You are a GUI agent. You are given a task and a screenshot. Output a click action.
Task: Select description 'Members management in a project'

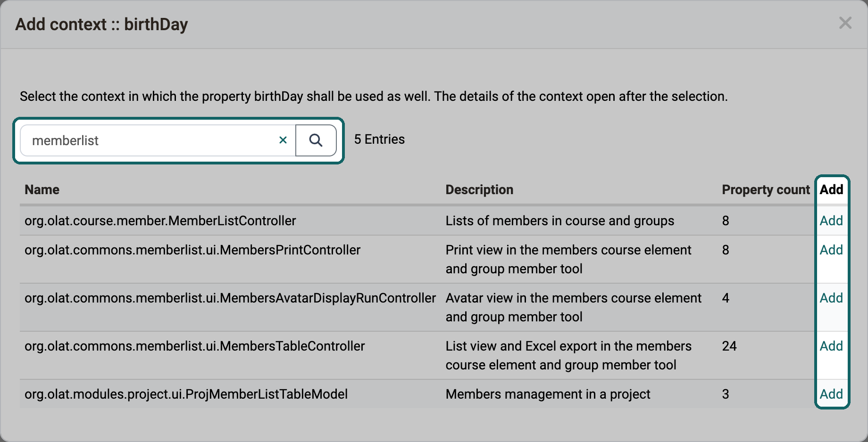[x=548, y=394]
